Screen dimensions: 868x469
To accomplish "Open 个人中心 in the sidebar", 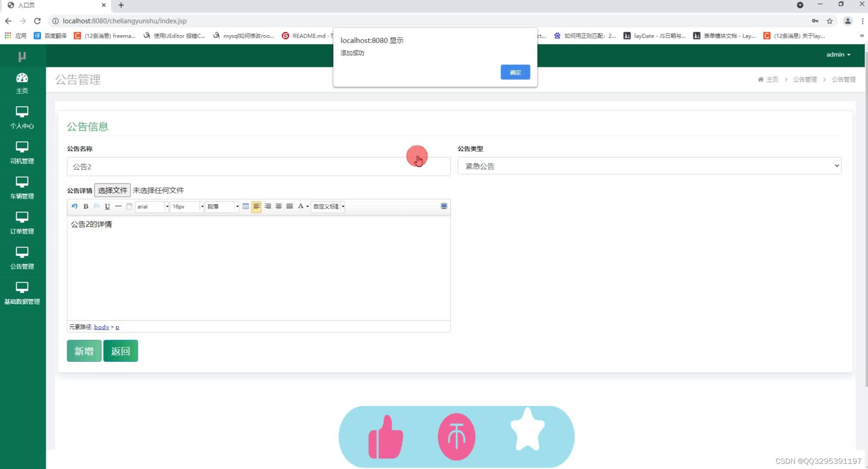I will pyautogui.click(x=22, y=118).
